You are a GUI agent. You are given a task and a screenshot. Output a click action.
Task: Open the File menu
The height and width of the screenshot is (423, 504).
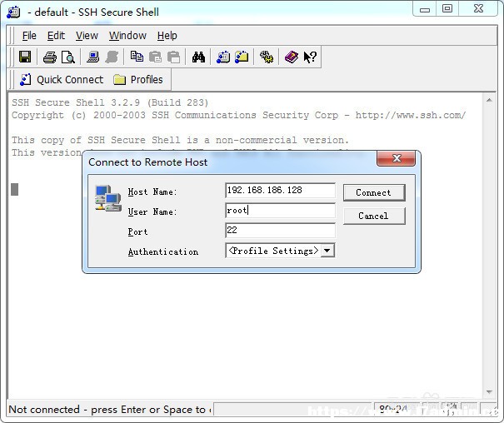29,36
